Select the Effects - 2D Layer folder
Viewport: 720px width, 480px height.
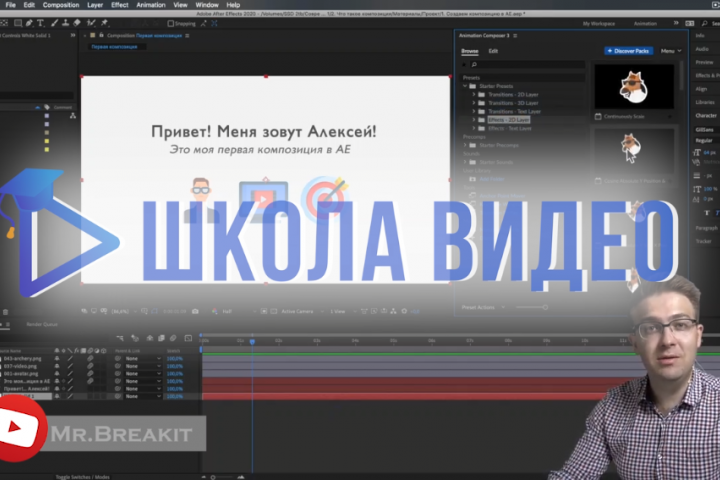coord(508,120)
